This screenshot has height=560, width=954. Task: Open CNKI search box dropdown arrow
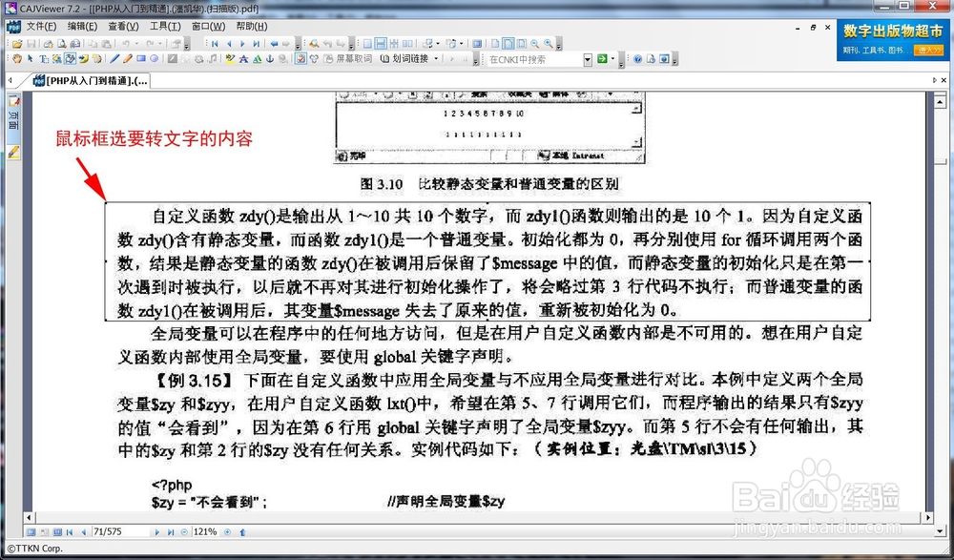[x=587, y=59]
